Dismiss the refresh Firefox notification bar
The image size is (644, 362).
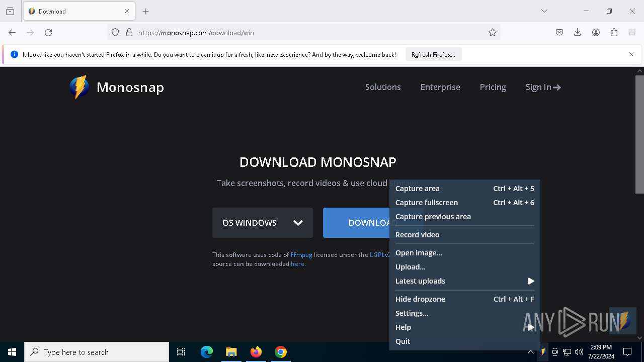pos(631,54)
